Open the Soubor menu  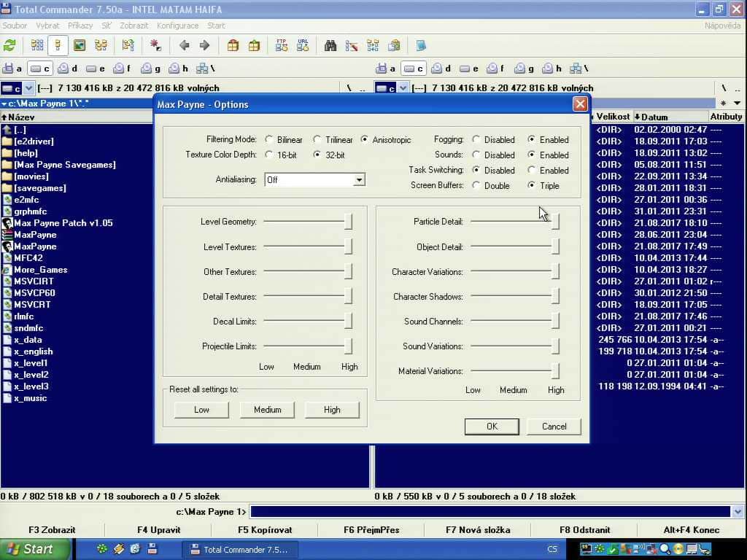click(15, 26)
